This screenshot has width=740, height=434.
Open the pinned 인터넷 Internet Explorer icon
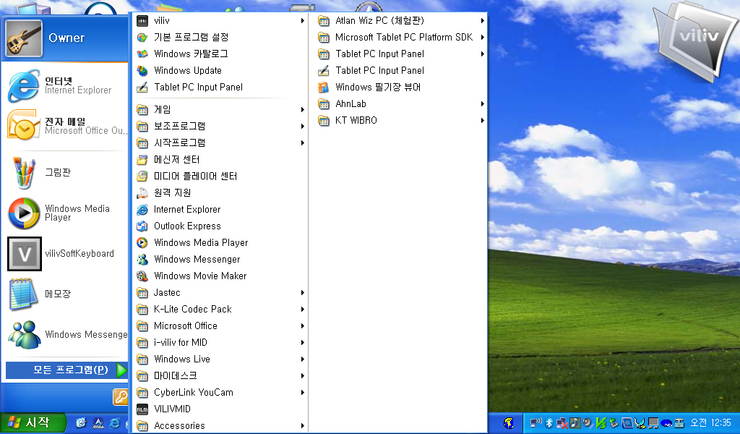coord(23,86)
